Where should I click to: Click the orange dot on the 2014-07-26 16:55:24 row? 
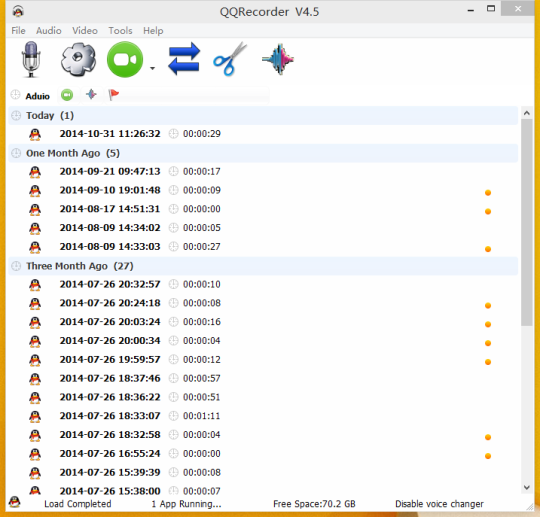pyautogui.click(x=488, y=456)
